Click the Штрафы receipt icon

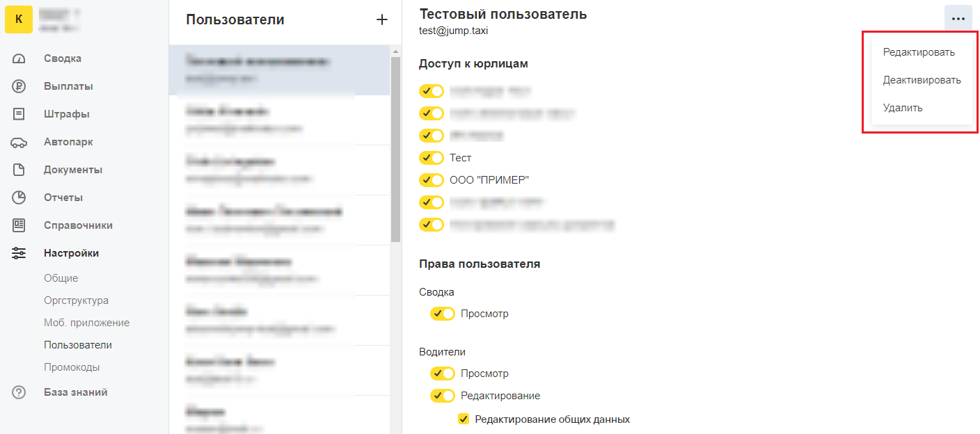[19, 114]
